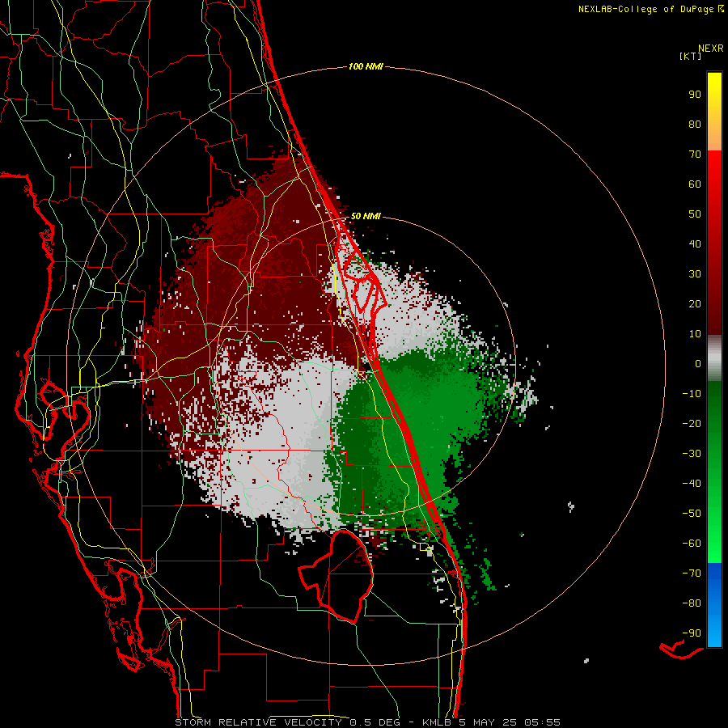
Task: Click the -20 value on velocity scale
Action: coord(692,424)
